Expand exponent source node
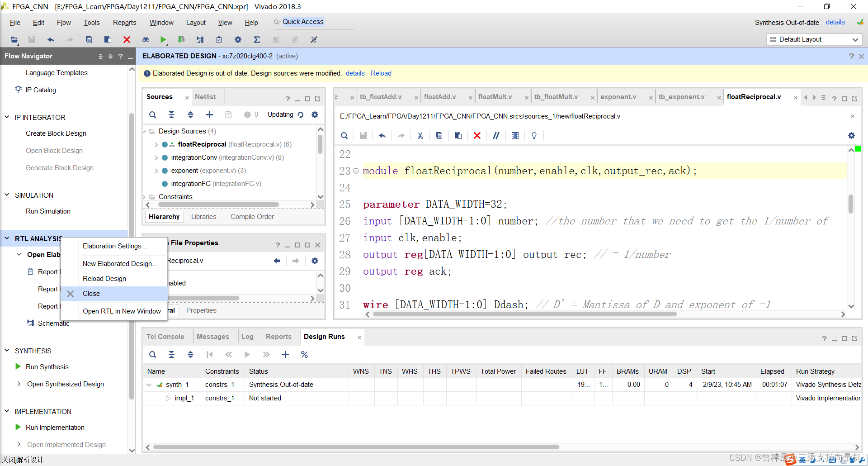 click(156, 171)
